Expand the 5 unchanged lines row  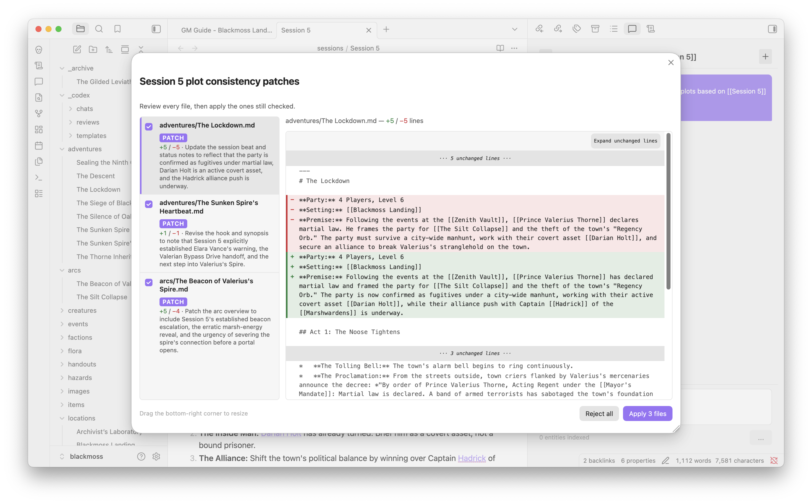475,158
